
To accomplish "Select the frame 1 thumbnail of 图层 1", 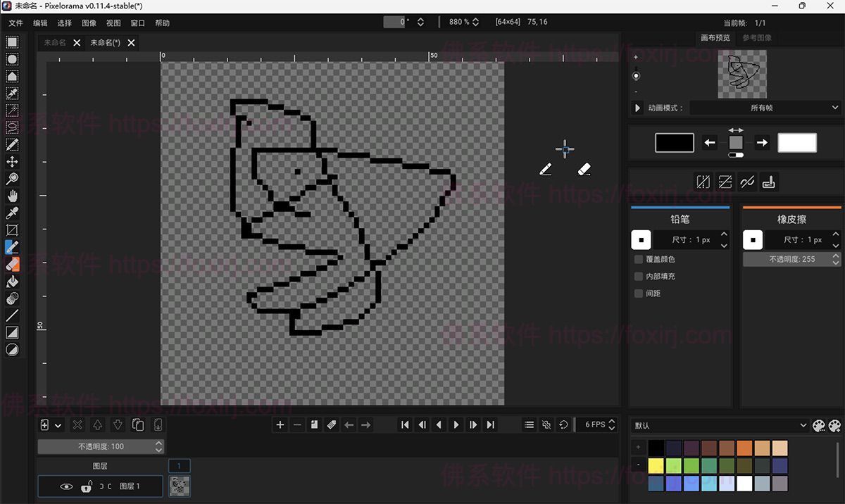I will pos(179,486).
